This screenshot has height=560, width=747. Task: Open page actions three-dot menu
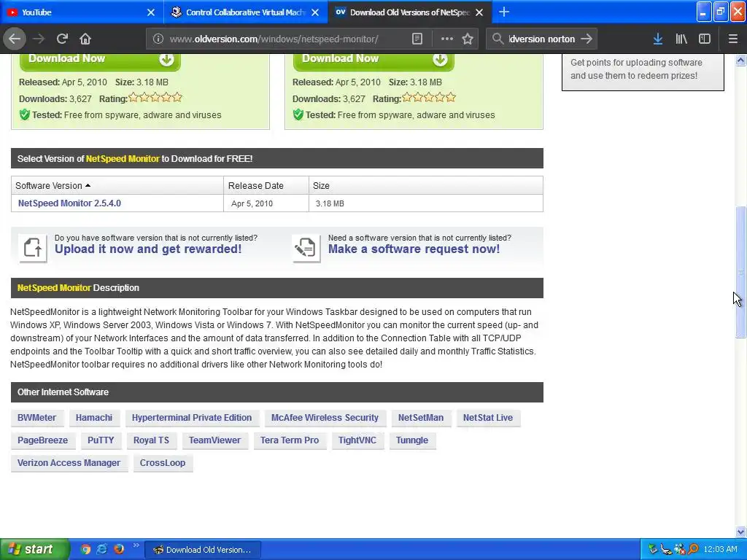point(446,39)
